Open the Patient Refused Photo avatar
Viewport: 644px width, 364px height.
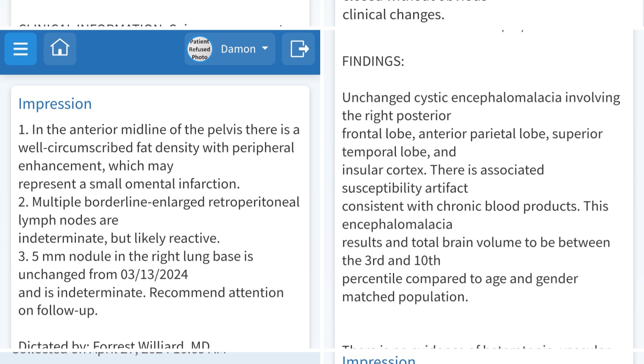199,49
